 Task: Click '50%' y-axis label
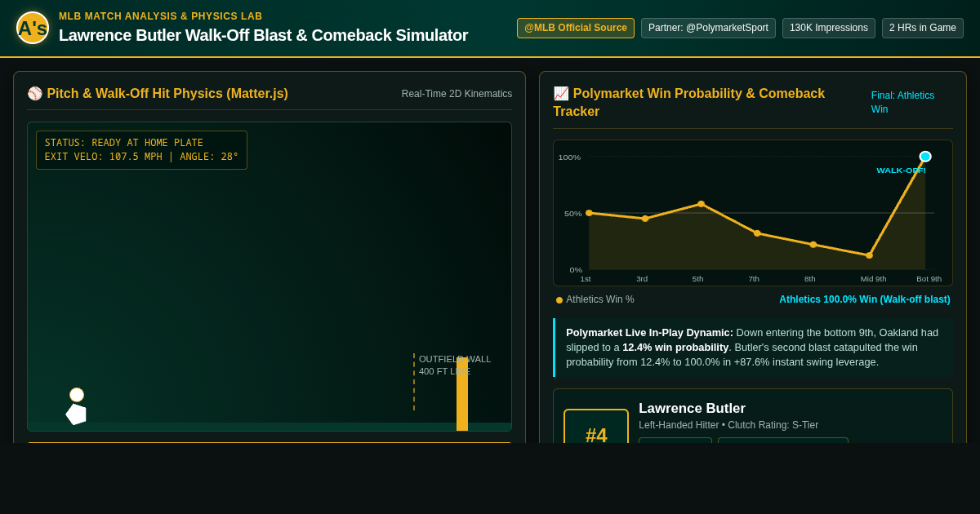[x=573, y=214]
